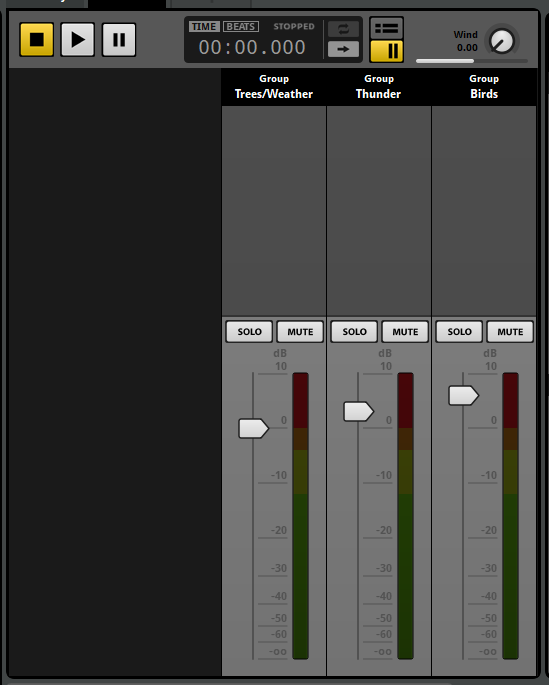Mute the Thunder group
Screen dimensions: 549x685
405,332
